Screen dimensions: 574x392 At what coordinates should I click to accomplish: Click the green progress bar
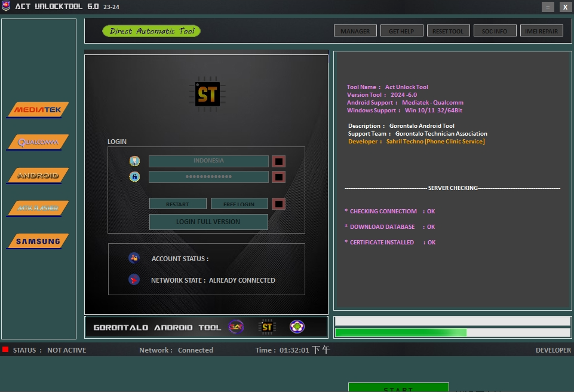[453, 332]
